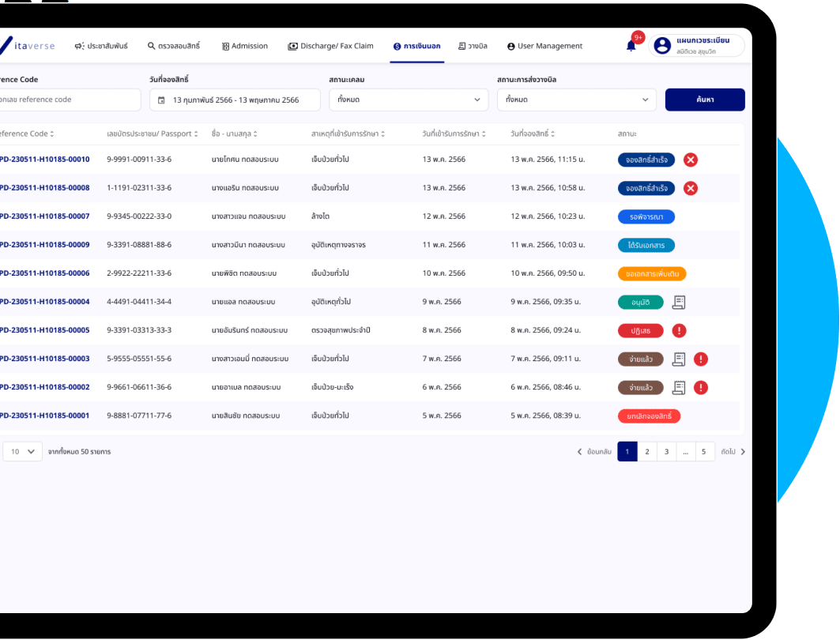Image resolution: width=840 pixels, height=640 pixels.
Task: Click ปฏิเสธ status badge
Action: (640, 330)
